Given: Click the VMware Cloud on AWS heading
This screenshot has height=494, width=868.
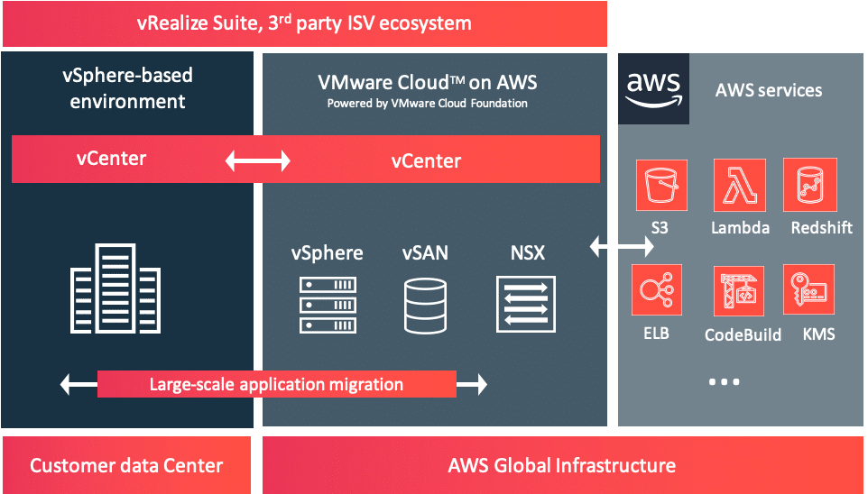Looking at the screenshot, I should [427, 83].
